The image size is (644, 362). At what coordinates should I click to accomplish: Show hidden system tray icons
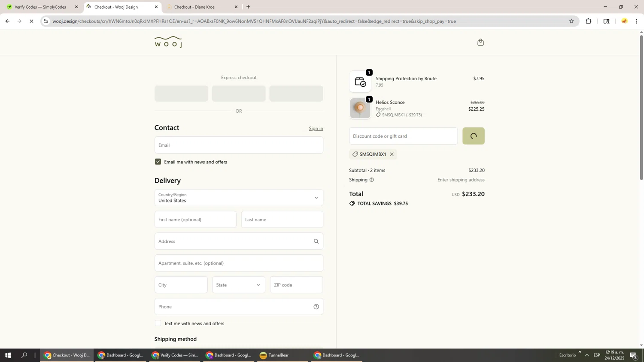(587, 355)
